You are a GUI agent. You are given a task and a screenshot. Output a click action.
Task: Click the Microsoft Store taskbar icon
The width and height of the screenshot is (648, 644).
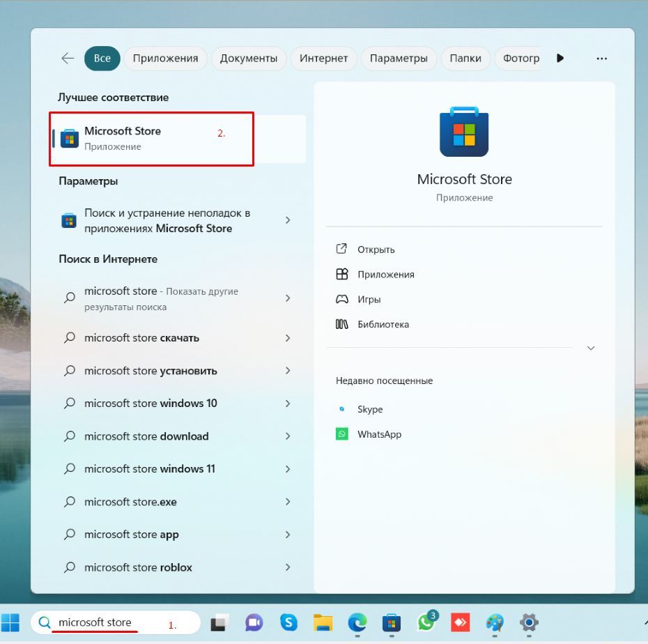(392, 622)
